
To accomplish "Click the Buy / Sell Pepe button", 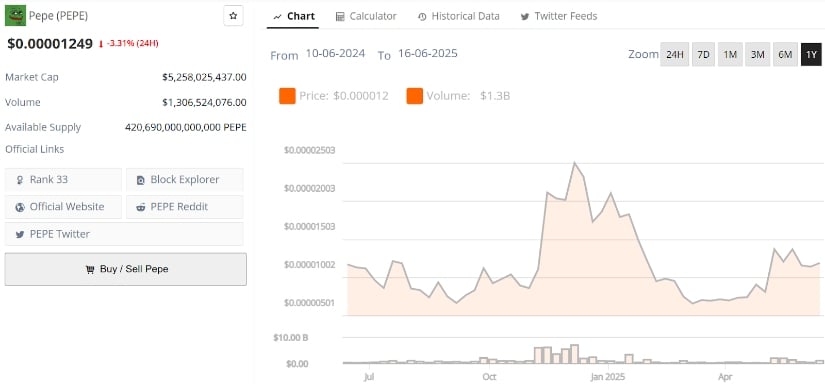I will 126,269.
